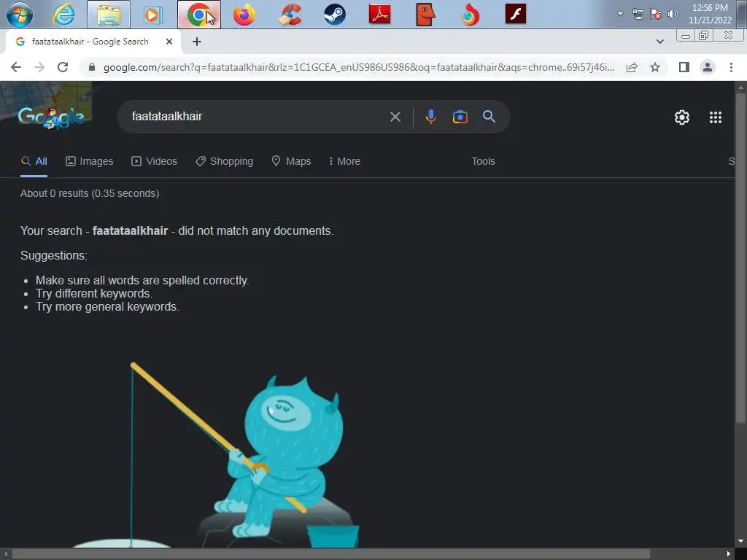
Task: Click the horizontal scrollbar right arrow
Action: 728,554
